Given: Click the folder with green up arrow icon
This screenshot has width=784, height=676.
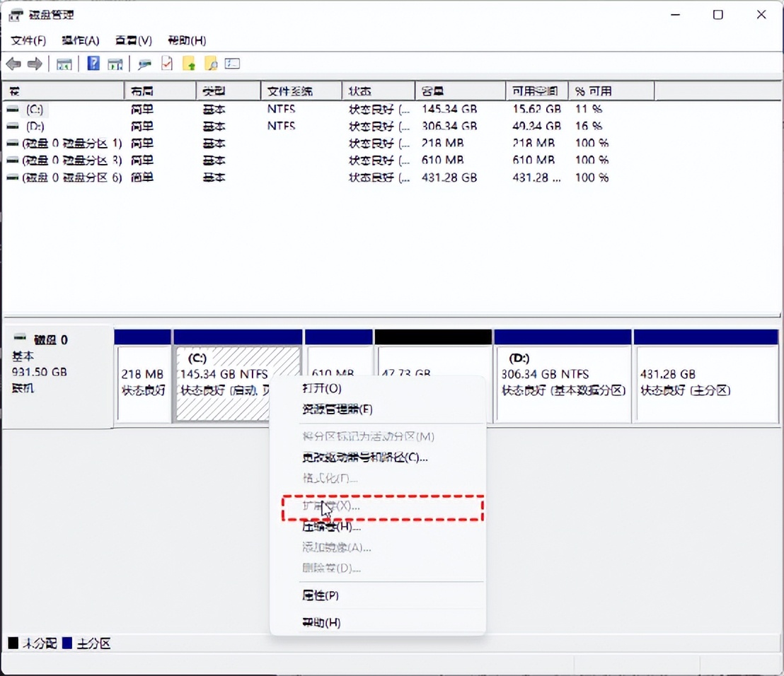Looking at the screenshot, I should tap(189, 64).
